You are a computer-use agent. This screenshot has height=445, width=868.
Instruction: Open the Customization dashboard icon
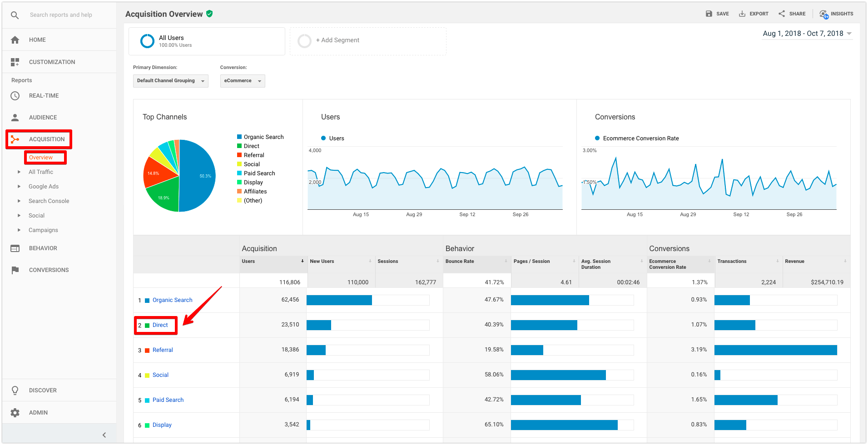(x=15, y=62)
